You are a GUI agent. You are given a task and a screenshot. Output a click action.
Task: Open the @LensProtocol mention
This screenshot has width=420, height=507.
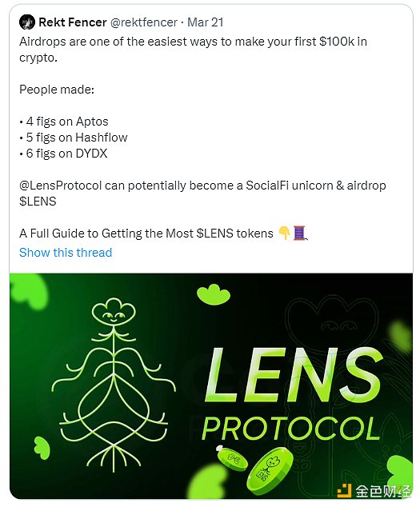coord(61,186)
